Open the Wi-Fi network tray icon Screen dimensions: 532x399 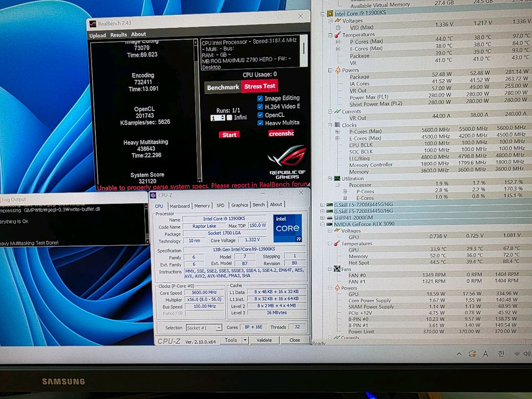coord(517,354)
